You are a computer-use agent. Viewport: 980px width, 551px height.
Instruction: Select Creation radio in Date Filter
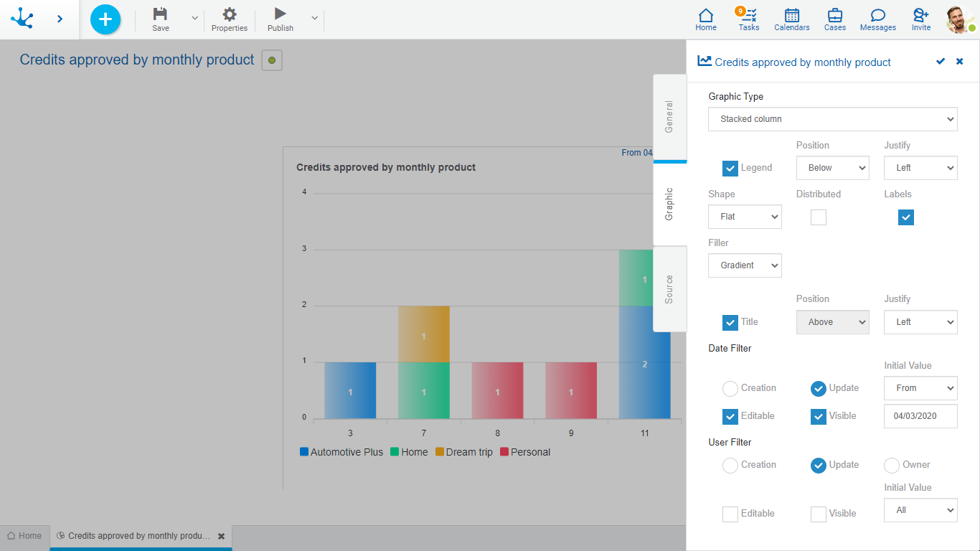pos(730,389)
